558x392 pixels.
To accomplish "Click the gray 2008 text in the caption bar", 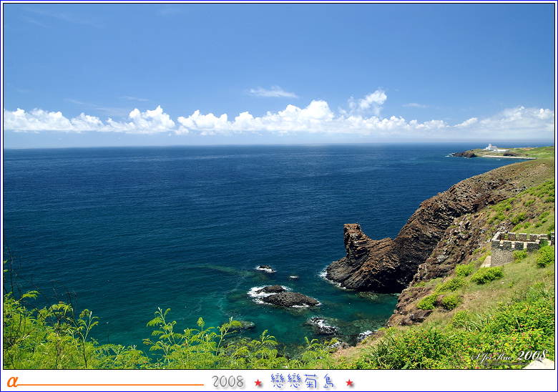I will [227, 382].
